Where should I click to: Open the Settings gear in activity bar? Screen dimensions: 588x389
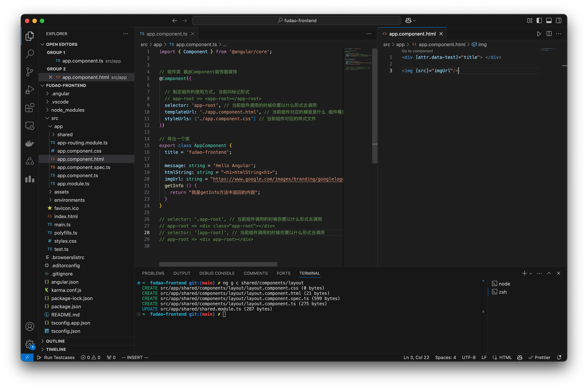30,344
